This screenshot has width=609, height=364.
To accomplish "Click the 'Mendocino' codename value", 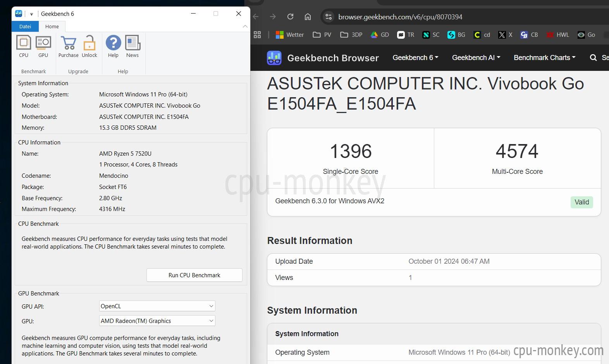I will (x=114, y=175).
